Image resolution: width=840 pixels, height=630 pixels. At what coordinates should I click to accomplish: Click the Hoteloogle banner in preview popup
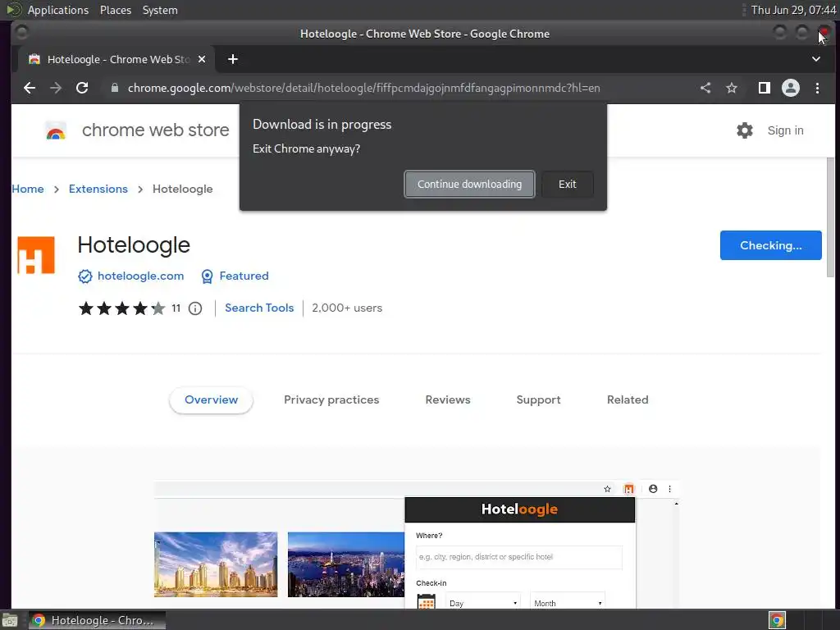tap(519, 509)
